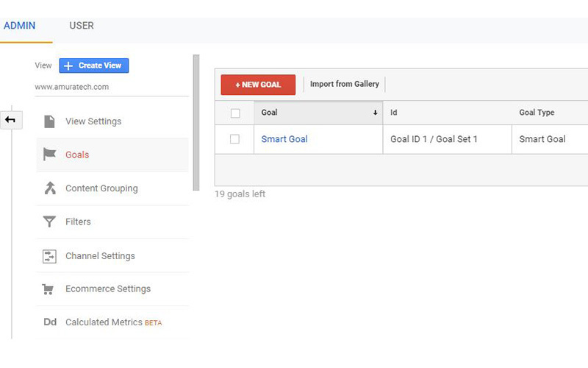Click the Ecommerce Settings cart icon

48,289
